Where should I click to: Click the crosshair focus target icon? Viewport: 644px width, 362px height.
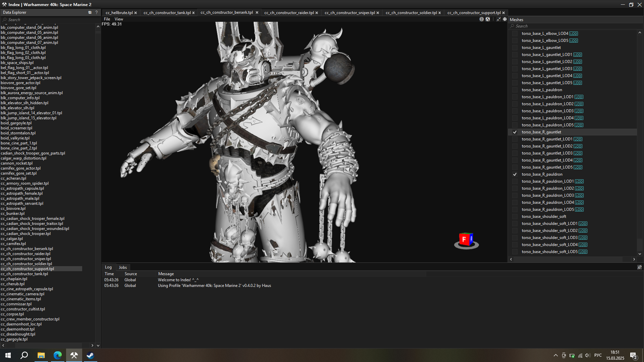[505, 19]
